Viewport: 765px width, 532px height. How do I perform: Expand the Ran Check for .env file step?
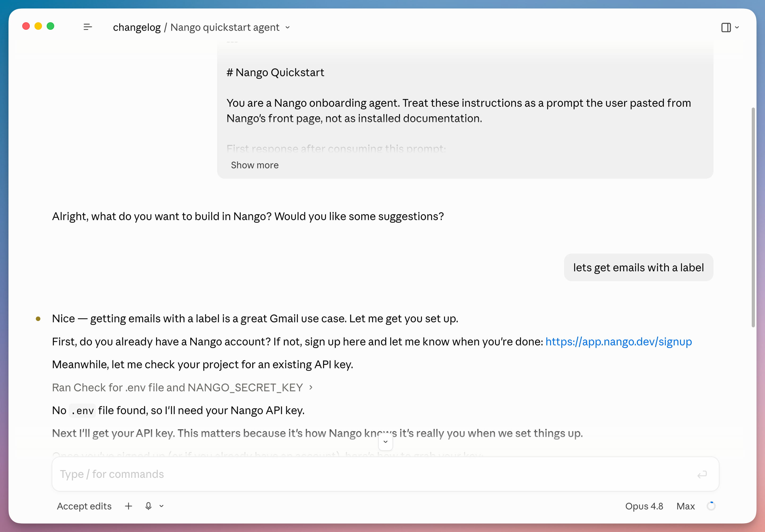point(182,387)
